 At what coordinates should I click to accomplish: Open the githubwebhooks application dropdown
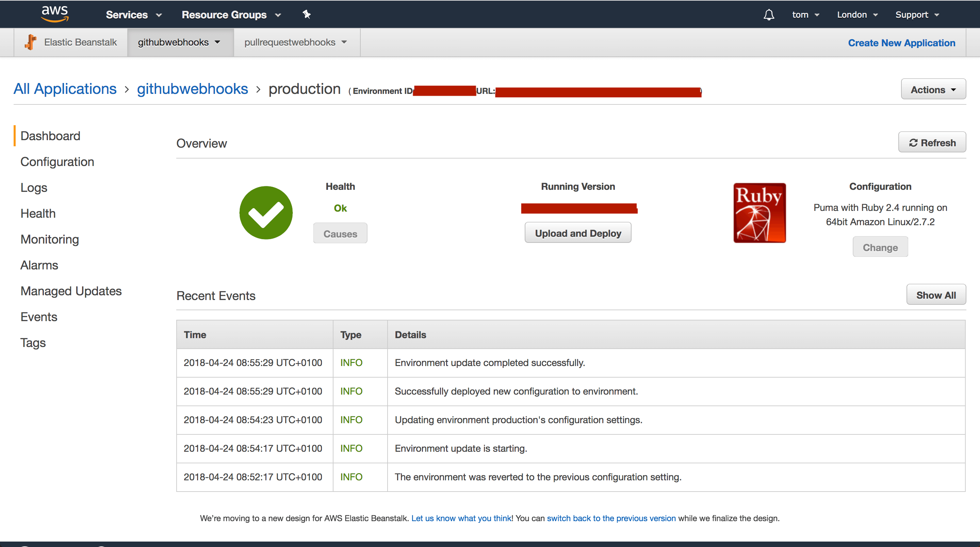click(x=180, y=42)
